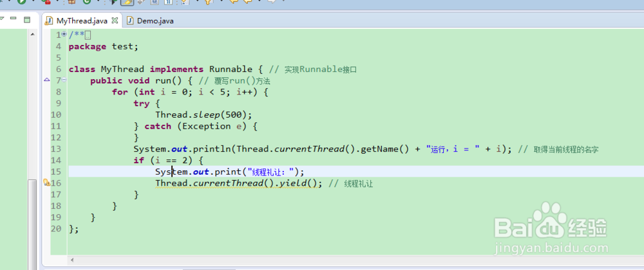Screen dimensions: 644x270
Task: Click the comment '// 线程礼让' on line 16
Action: [351, 184]
